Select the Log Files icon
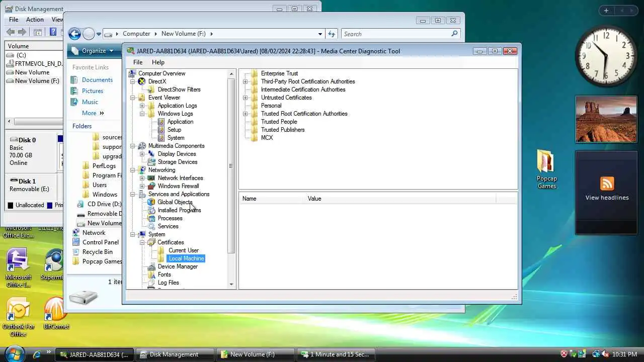 tap(151, 283)
